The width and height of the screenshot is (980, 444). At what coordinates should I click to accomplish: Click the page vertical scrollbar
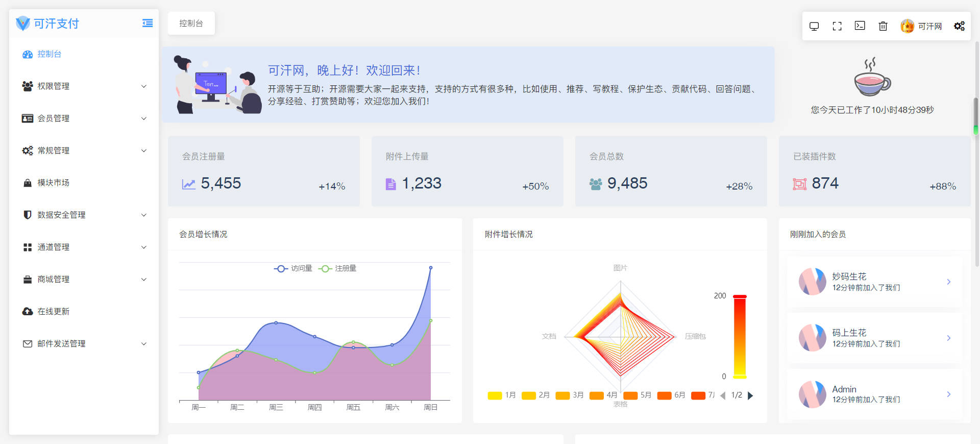(x=976, y=153)
